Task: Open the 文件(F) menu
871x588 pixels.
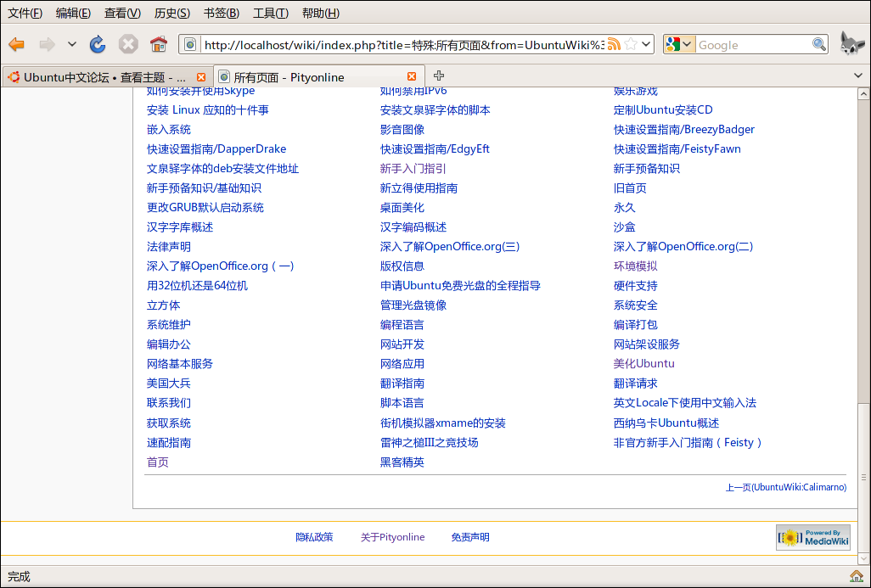Action: (x=25, y=14)
